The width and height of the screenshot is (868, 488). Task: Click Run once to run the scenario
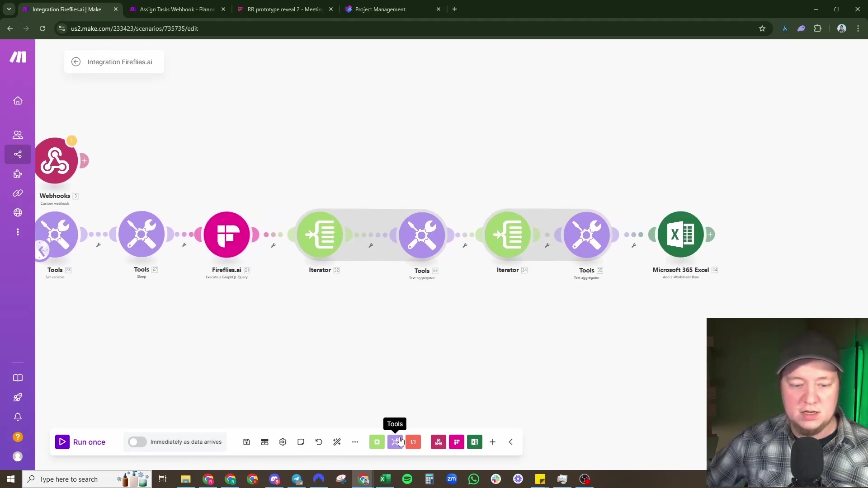80,442
